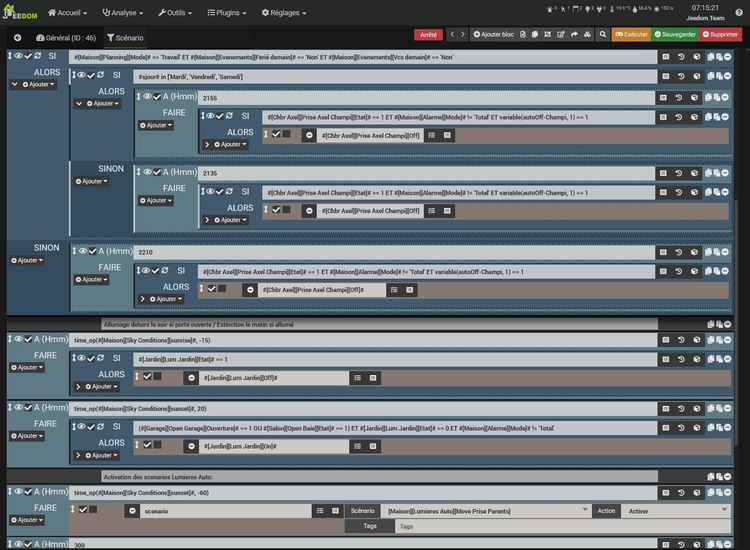Click the back arrow icon beside Général tab
Image resolution: width=750 pixels, height=550 pixels.
(18, 37)
